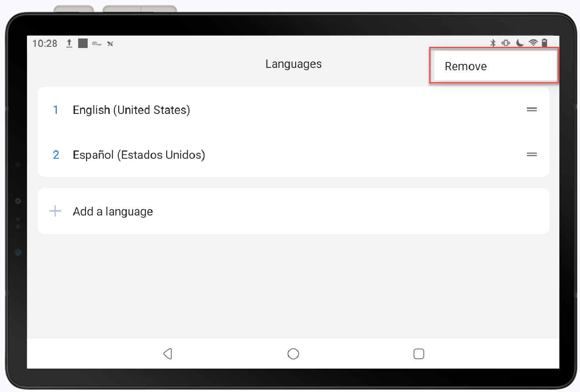Grab the drag handle for Español (Estados Unidos)
Viewport: 580px width, 392px height.
pos(532,154)
